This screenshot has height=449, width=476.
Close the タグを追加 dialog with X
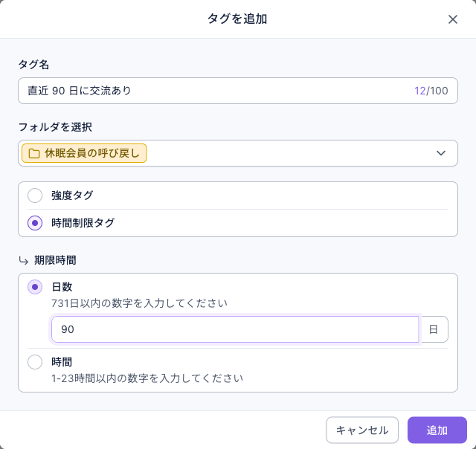click(453, 19)
